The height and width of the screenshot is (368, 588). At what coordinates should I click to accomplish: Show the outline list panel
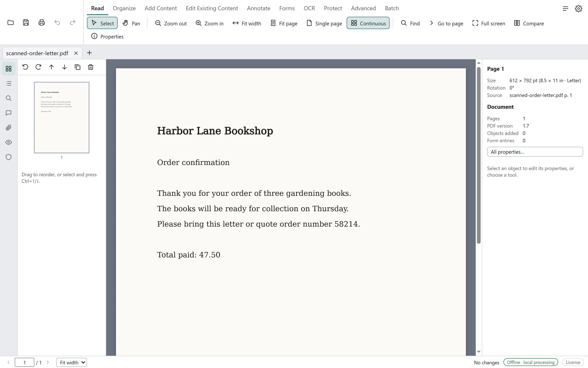click(x=9, y=83)
